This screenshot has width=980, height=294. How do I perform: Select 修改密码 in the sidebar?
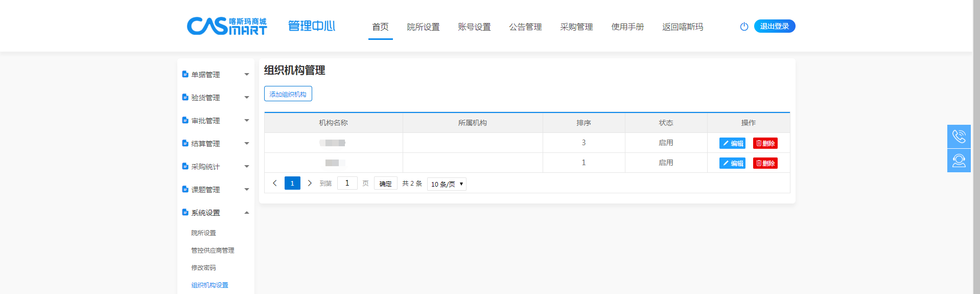coord(203,268)
